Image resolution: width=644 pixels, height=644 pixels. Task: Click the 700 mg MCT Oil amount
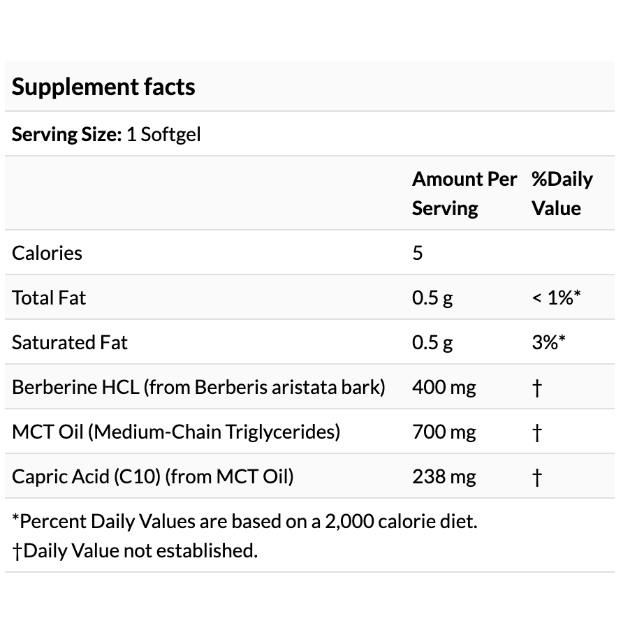(444, 432)
